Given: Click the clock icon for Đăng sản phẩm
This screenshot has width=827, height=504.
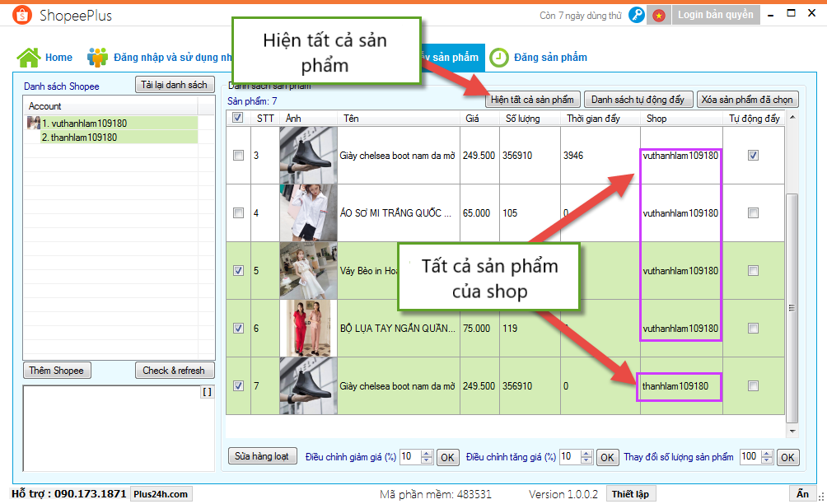Looking at the screenshot, I should [499, 57].
